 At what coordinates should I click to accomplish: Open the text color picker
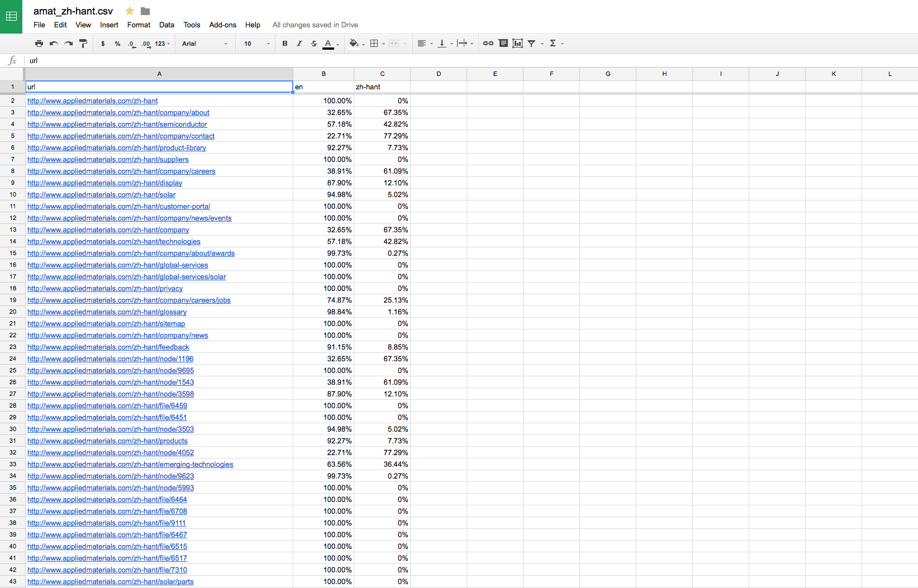[x=330, y=44]
